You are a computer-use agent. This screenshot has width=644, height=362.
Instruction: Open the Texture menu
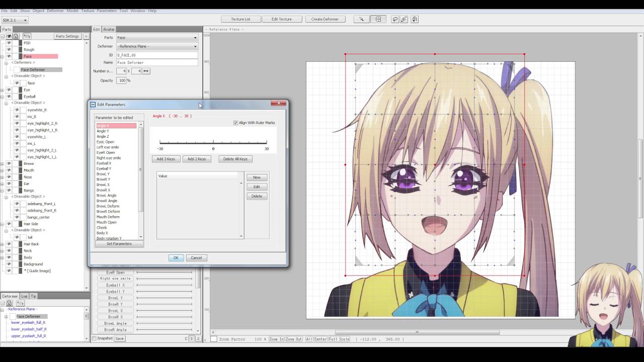88,11
